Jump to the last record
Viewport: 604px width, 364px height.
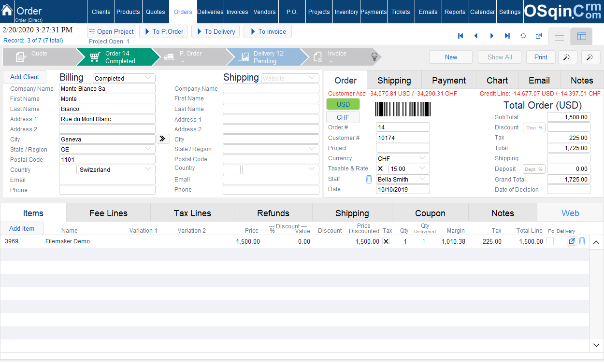507,36
